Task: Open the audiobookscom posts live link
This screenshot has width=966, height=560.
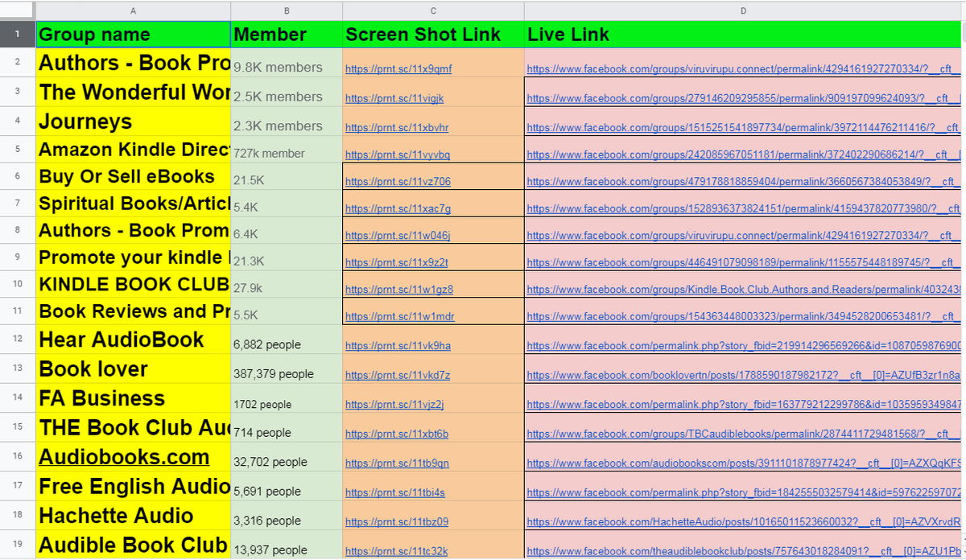Action: [x=744, y=463]
